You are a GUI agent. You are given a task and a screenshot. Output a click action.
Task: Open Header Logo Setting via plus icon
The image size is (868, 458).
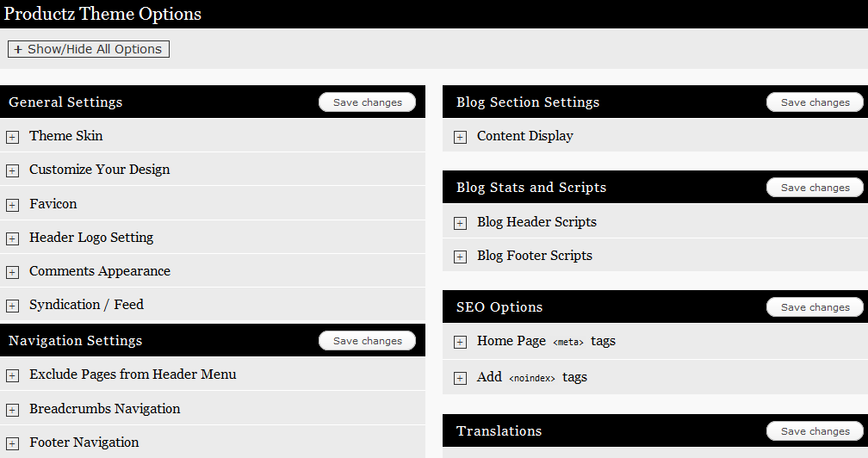tap(12, 239)
